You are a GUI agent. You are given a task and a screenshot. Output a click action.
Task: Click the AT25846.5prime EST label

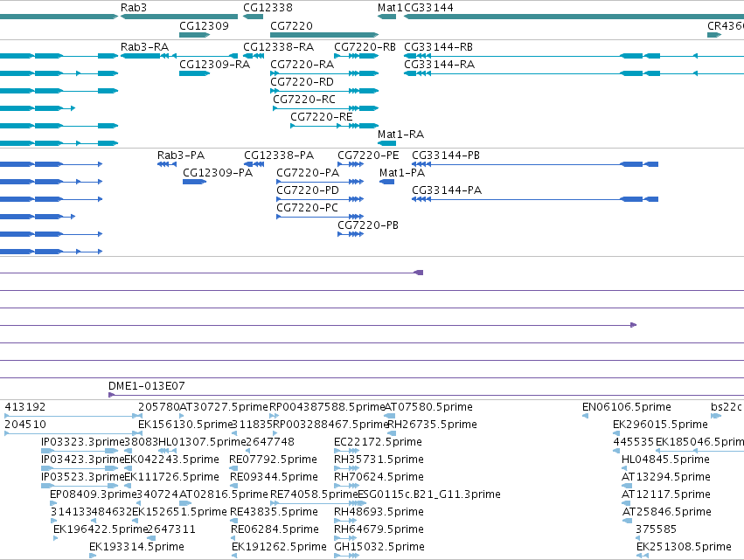[667, 512]
